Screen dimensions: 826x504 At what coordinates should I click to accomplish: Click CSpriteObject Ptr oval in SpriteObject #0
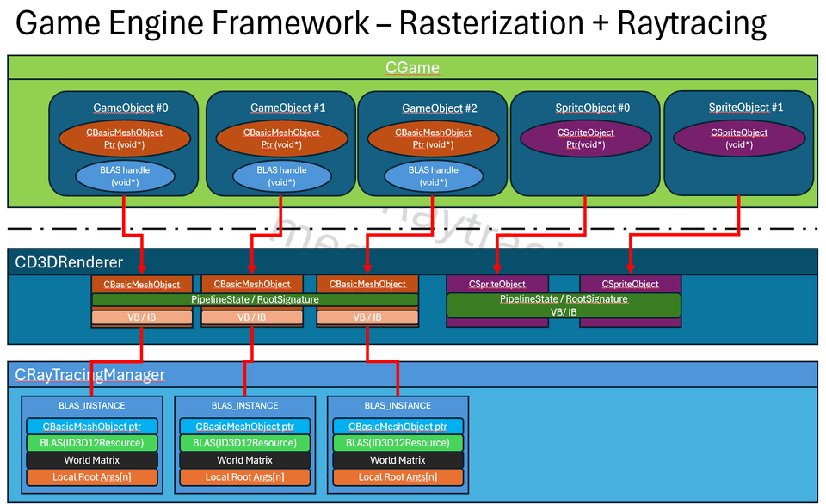click(x=586, y=138)
